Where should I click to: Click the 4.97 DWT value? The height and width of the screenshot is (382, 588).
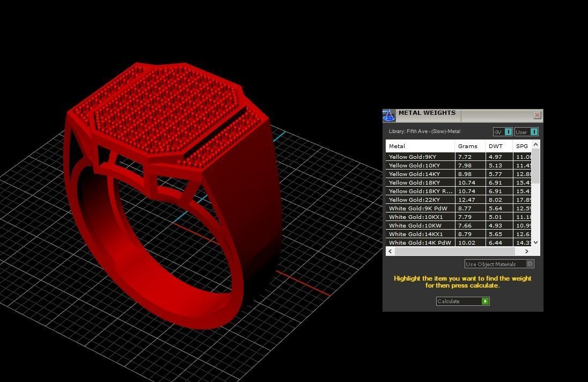[x=495, y=157]
